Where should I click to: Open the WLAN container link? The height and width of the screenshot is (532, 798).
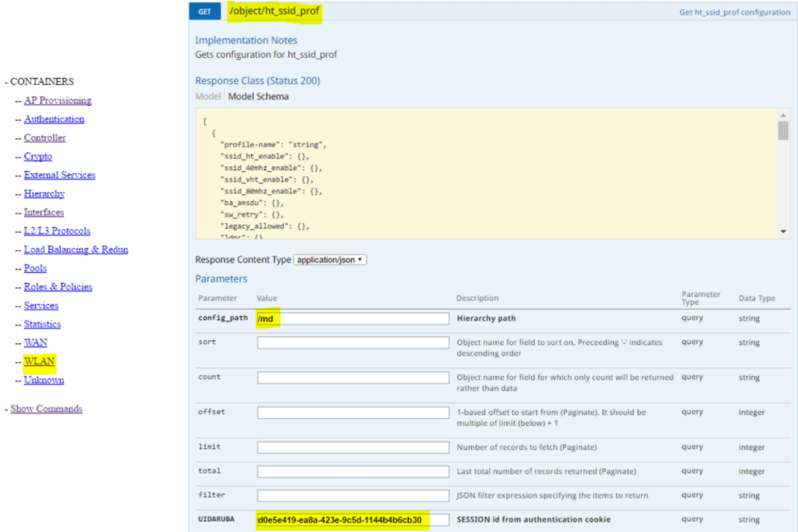tap(39, 362)
